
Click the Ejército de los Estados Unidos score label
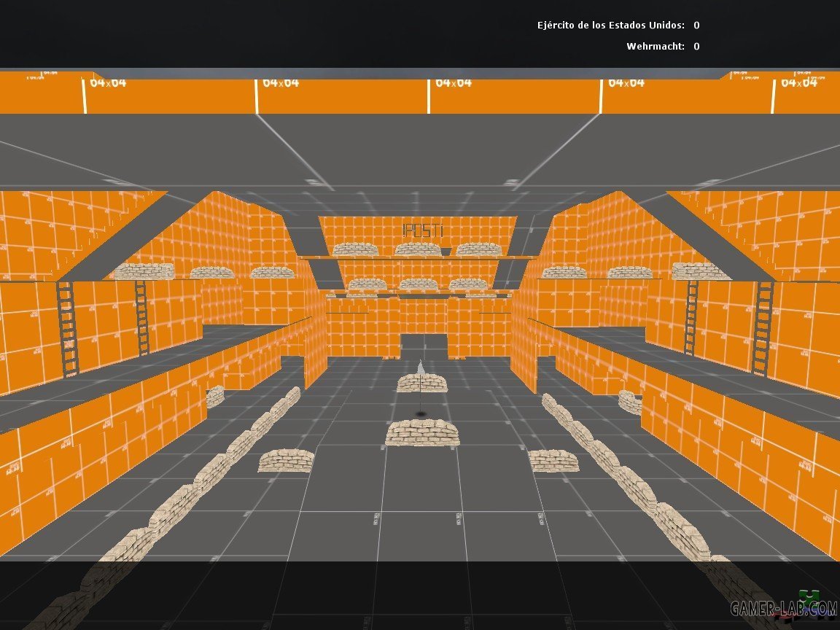tap(610, 26)
